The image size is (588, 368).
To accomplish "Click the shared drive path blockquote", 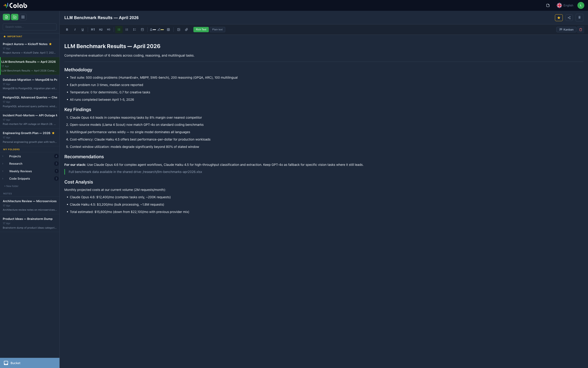I will click(135, 172).
